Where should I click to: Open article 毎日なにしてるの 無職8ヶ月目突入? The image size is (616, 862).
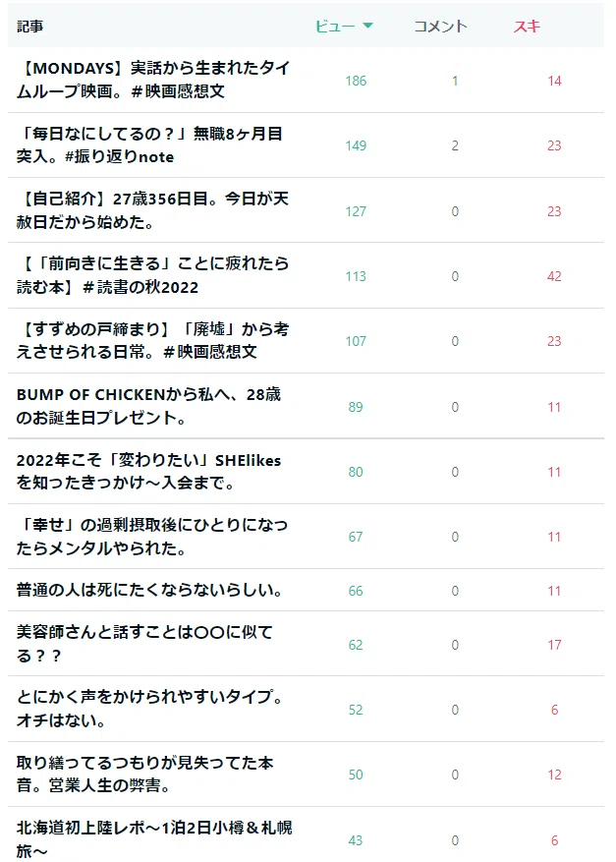pyautogui.click(x=149, y=144)
